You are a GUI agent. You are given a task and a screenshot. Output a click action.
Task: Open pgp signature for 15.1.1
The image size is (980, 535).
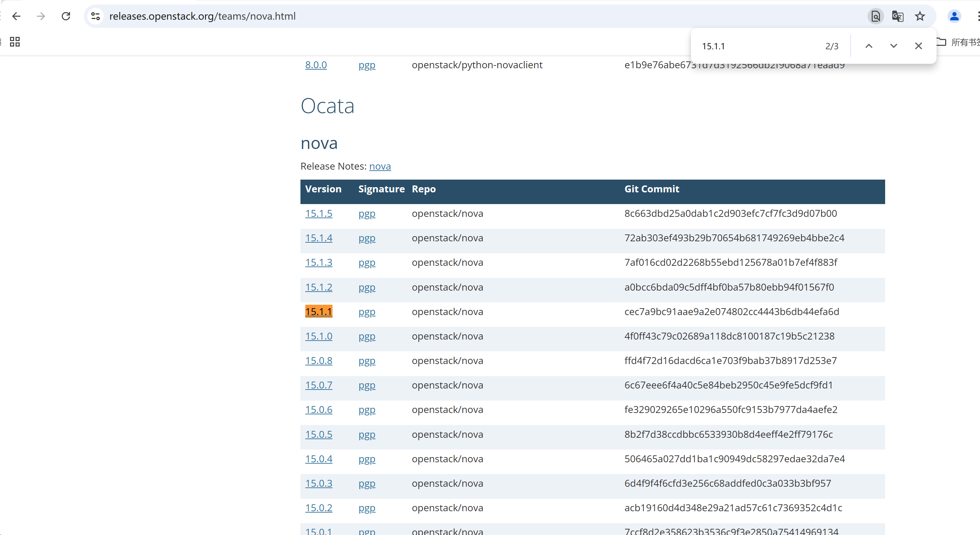[x=367, y=312]
